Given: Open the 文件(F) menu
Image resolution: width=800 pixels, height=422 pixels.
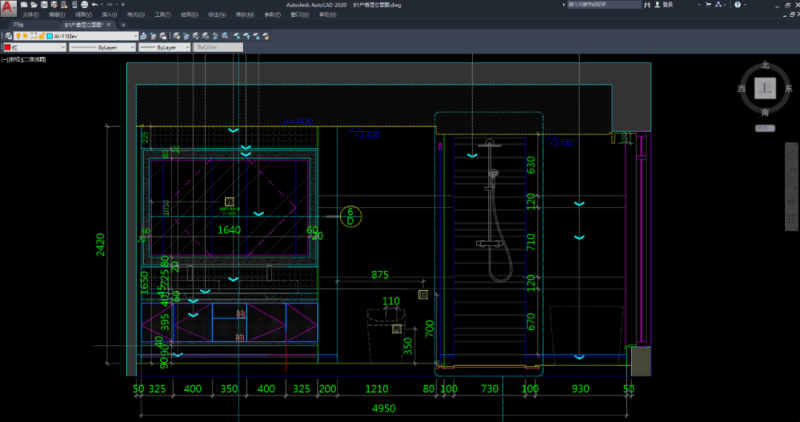Looking at the screenshot, I should click(31, 15).
